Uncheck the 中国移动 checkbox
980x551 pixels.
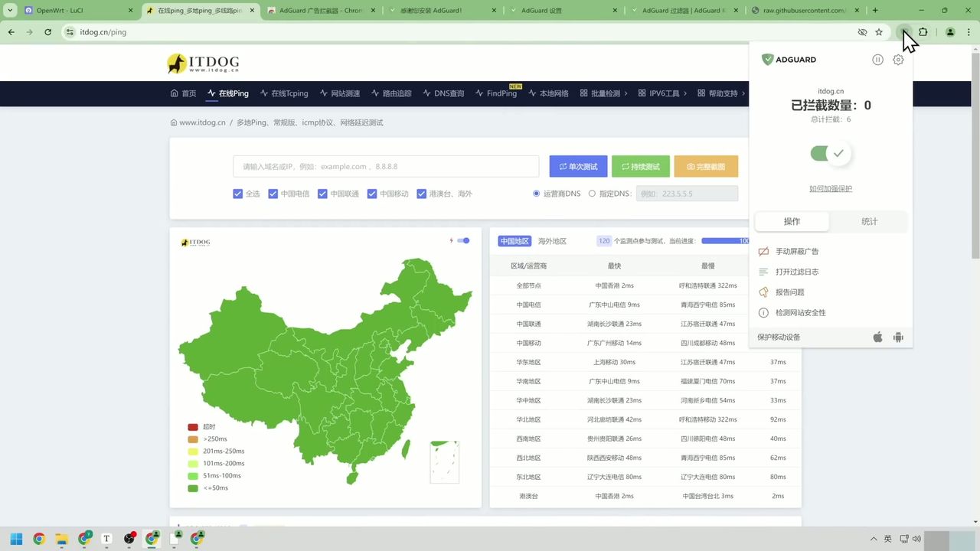[x=372, y=194]
